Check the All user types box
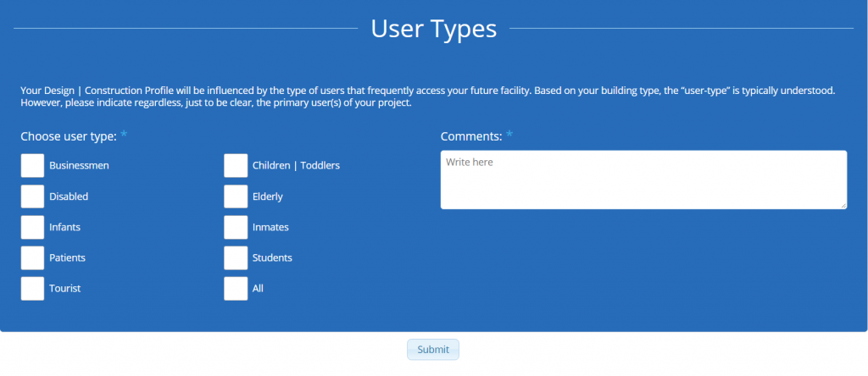Viewport: 868px width, 376px height. point(236,288)
